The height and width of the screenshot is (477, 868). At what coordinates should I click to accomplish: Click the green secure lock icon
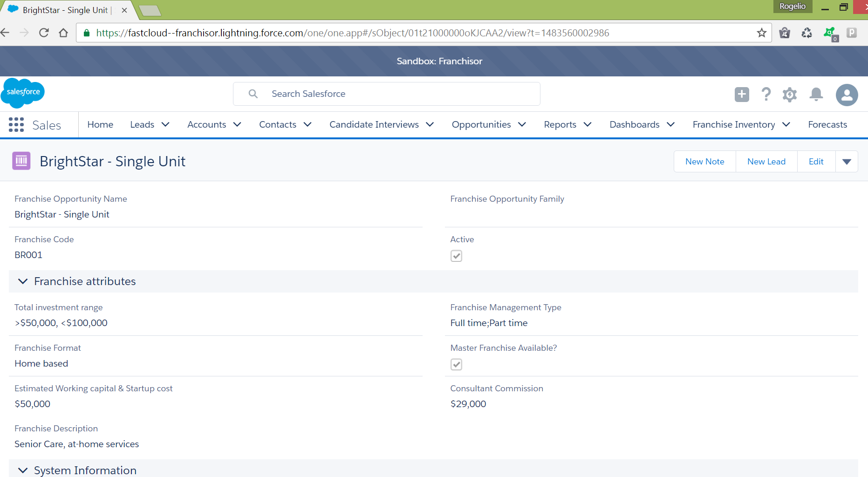coord(86,33)
